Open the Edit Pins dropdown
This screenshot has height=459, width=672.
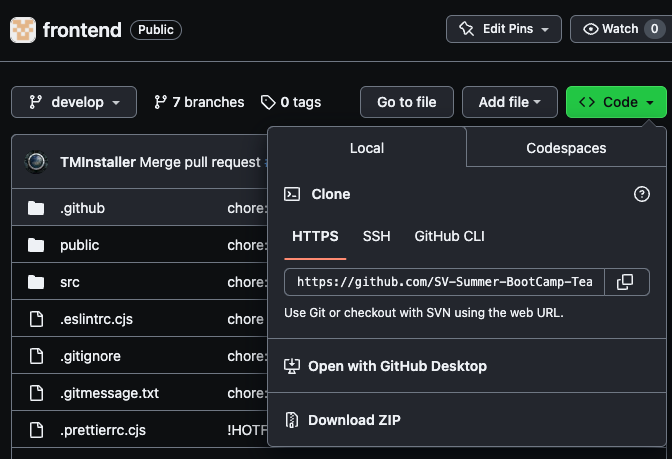504,29
